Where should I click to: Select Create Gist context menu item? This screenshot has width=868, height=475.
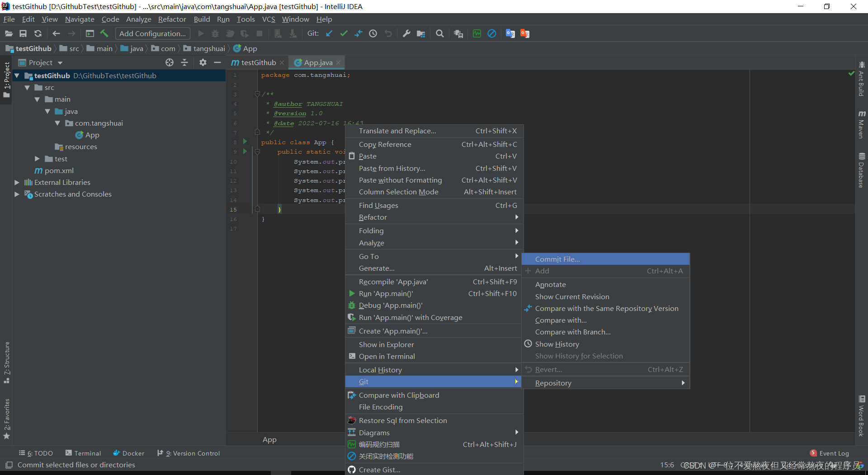(x=434, y=470)
